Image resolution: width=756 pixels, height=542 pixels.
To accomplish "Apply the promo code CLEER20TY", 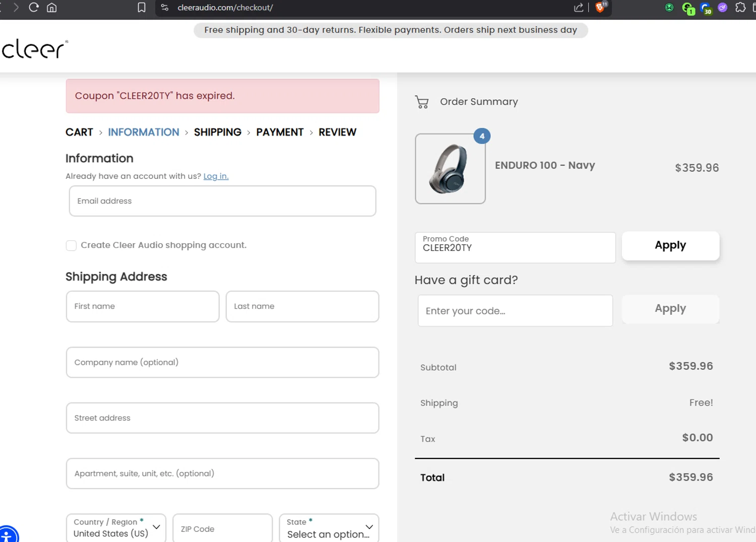I will click(x=670, y=246).
